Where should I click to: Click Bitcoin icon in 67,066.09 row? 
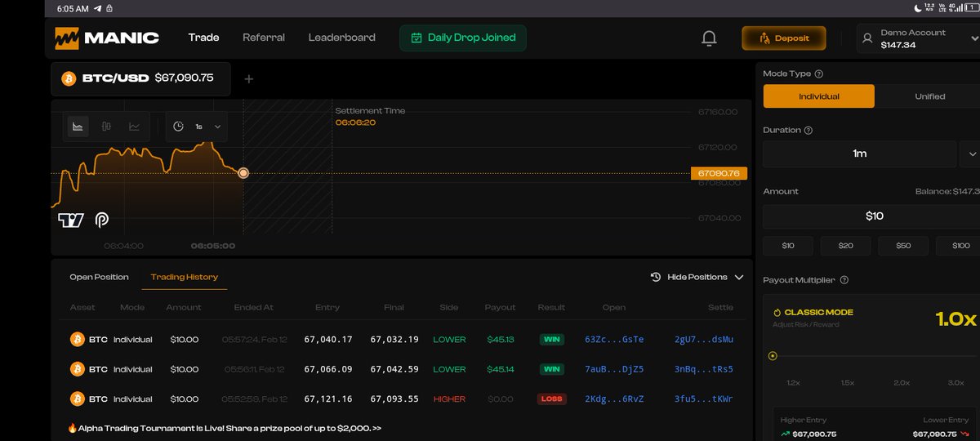[78, 369]
